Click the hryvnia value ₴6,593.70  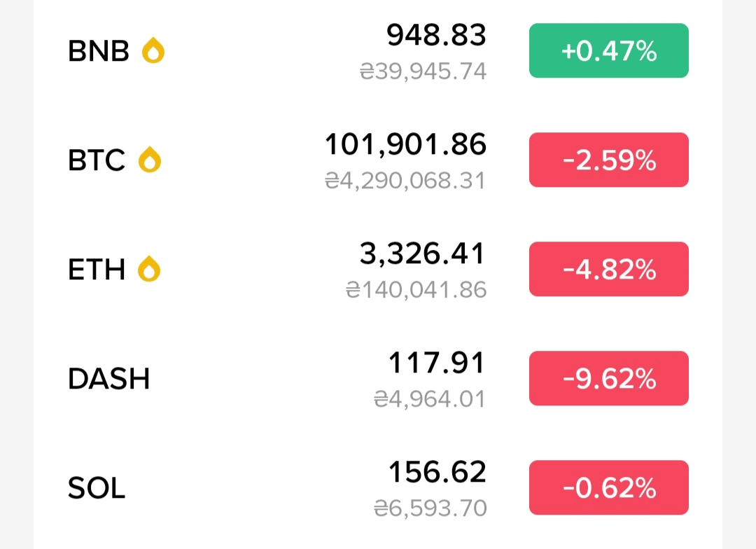pyautogui.click(x=430, y=508)
